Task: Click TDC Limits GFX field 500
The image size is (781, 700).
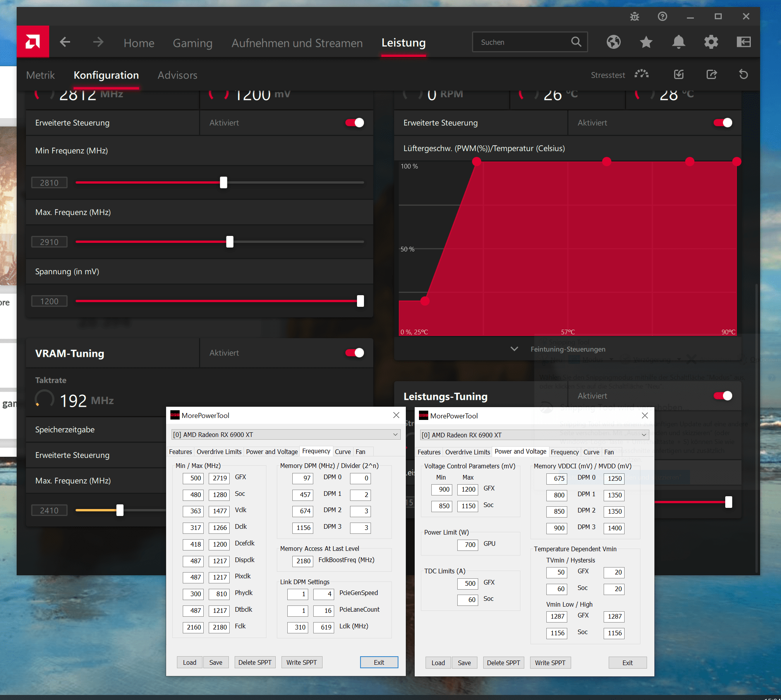Action: point(467,583)
